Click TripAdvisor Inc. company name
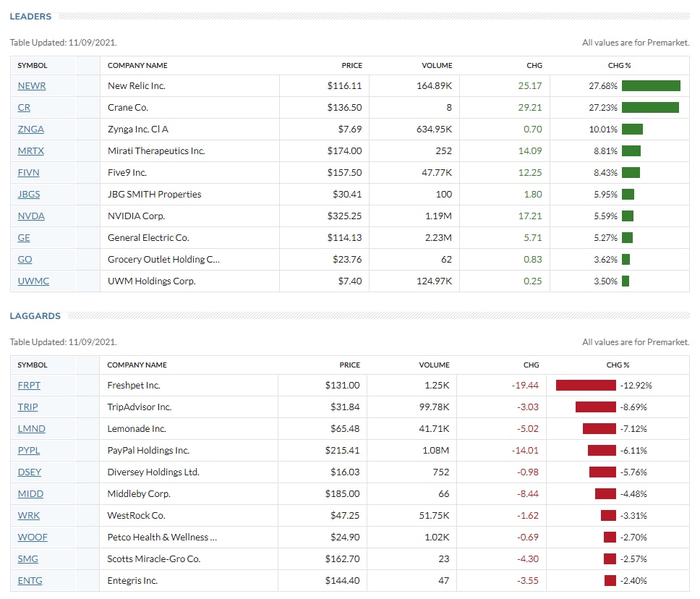700x599 pixels. pos(140,407)
